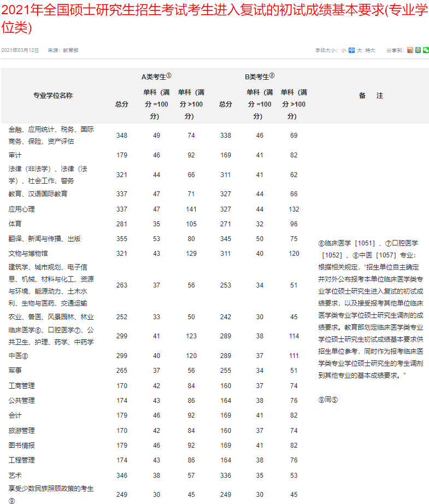
Task: Click the 备注 column header
Action: click(x=371, y=96)
